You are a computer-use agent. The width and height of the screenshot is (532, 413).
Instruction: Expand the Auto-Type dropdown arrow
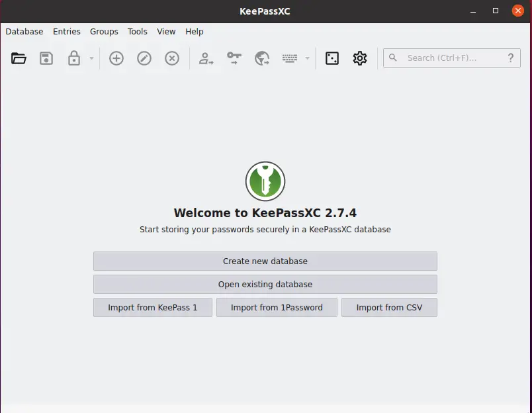pos(308,58)
